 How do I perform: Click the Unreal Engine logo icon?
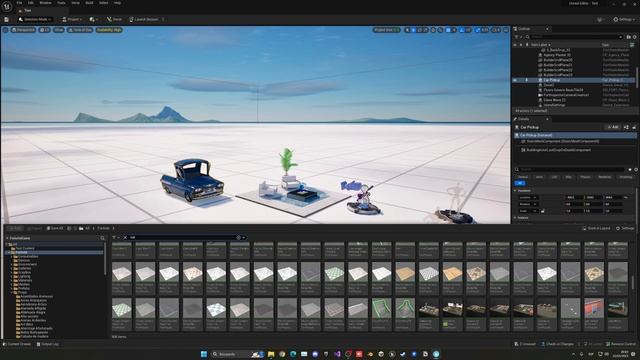pos(7,6)
